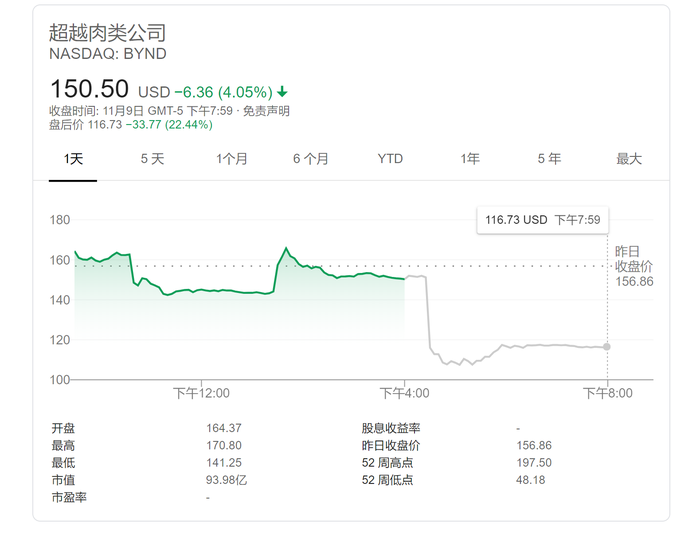Click the 100 y-axis label

click(x=60, y=380)
